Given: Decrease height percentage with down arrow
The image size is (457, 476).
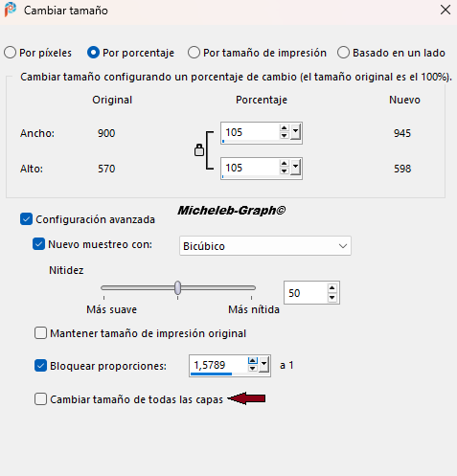Looking at the screenshot, I should (x=284, y=171).
